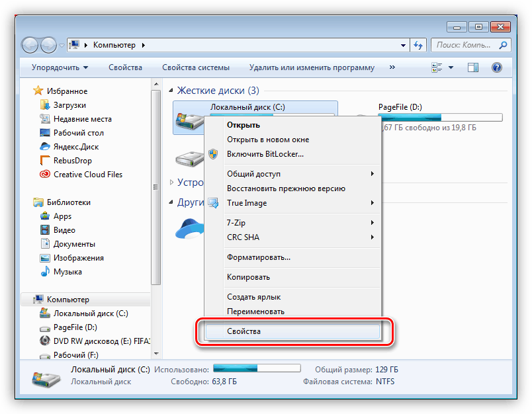Click the PageFile (D:) capacity bar
The image size is (532, 414).
coord(440,118)
